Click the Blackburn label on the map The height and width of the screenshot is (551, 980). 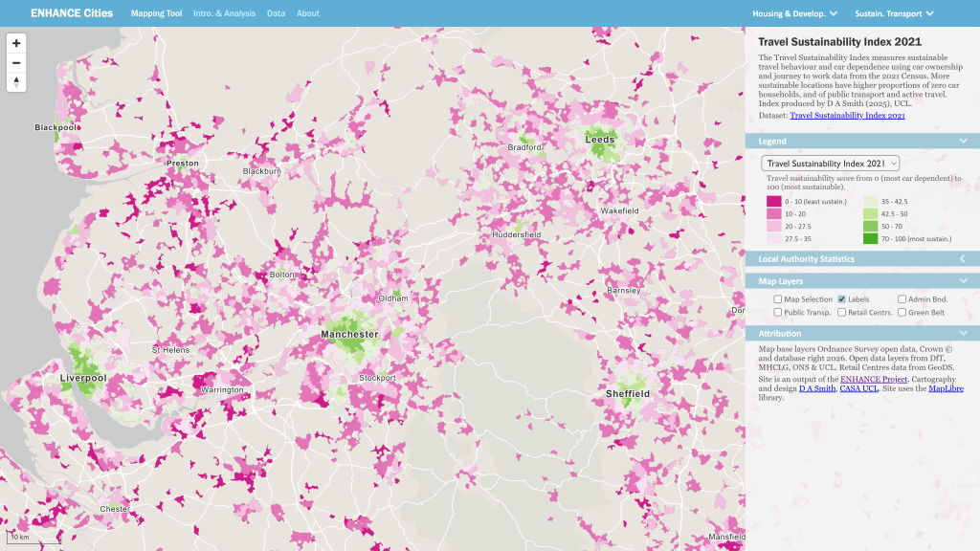click(x=262, y=171)
